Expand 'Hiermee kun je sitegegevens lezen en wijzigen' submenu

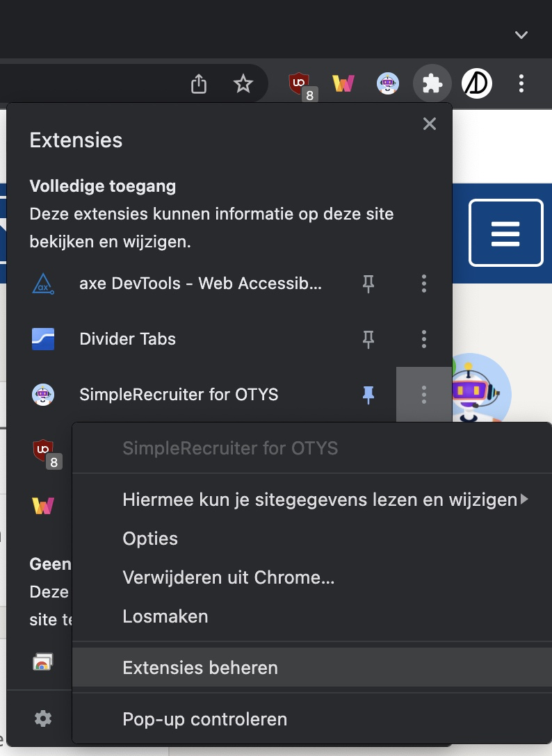(x=311, y=500)
